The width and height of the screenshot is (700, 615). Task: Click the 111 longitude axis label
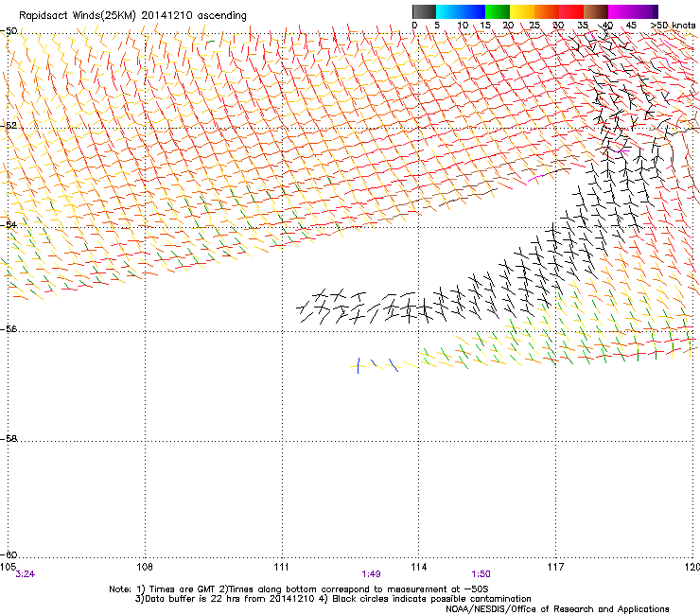pos(281,567)
